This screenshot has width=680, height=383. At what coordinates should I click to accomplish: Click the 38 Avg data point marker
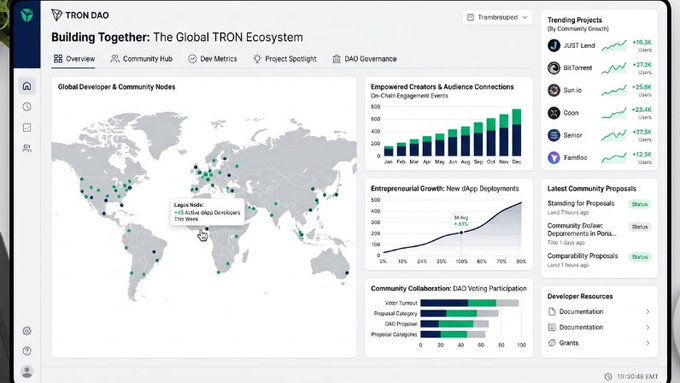(x=461, y=232)
